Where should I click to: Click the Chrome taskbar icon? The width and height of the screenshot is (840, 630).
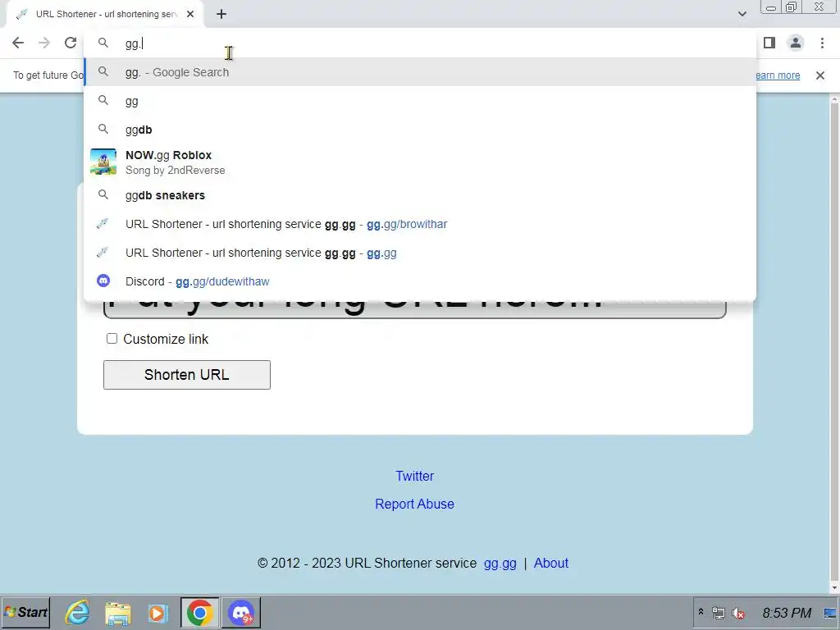point(200,612)
